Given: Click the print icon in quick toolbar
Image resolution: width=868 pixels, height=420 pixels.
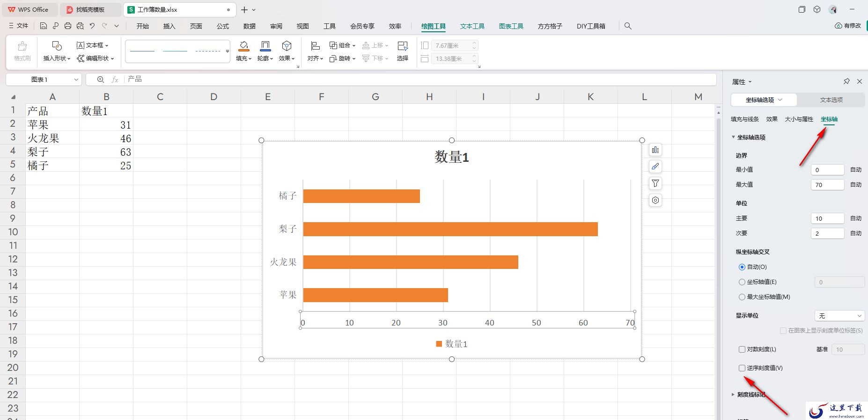Looking at the screenshot, I should [x=68, y=26].
